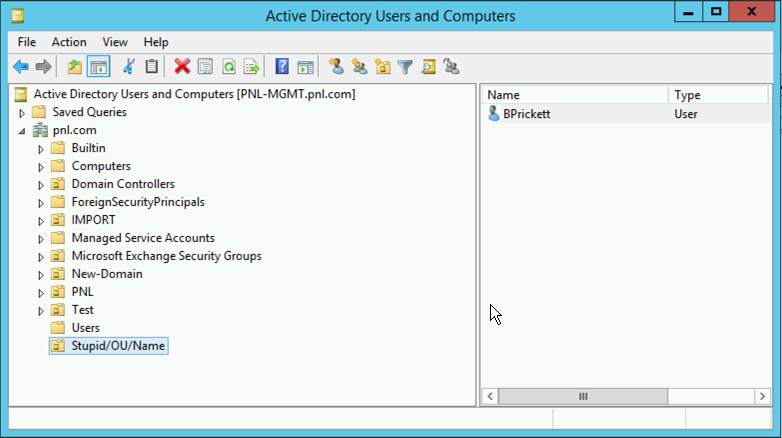Image resolution: width=782 pixels, height=438 pixels.
Task: Create a new group in current container
Action: coord(359,67)
